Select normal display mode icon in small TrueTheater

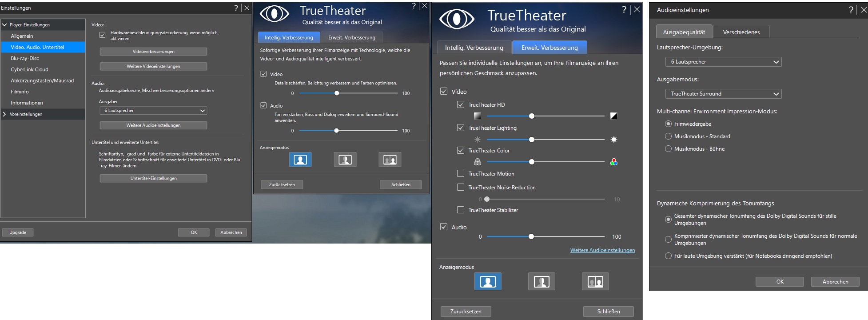point(300,160)
